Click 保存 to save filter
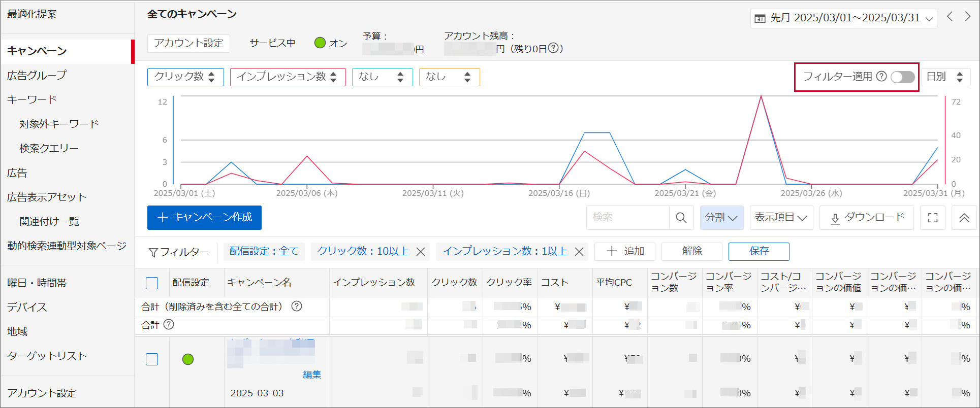The width and height of the screenshot is (980, 408). point(759,252)
